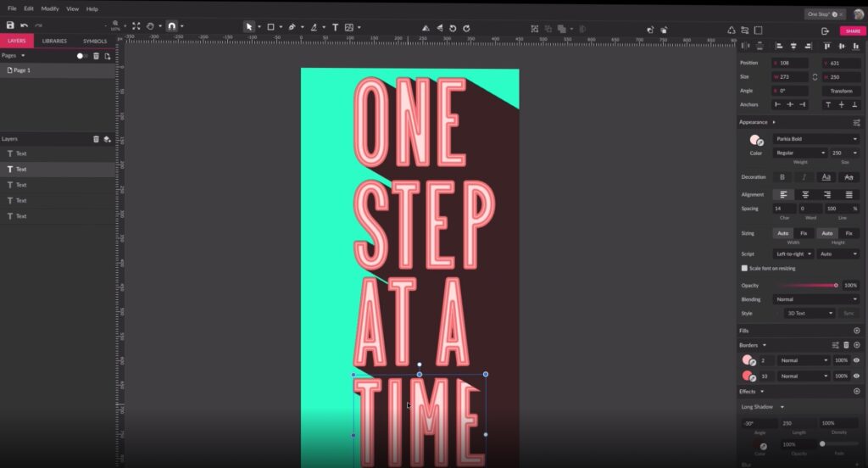The height and width of the screenshot is (468, 868).
Task: Click the text Color swatch in Appearance
Action: point(755,140)
